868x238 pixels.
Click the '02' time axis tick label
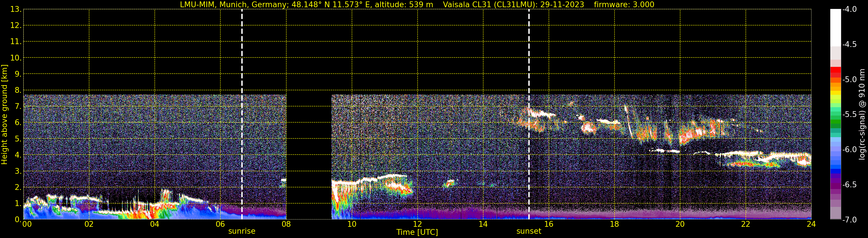coord(89,224)
